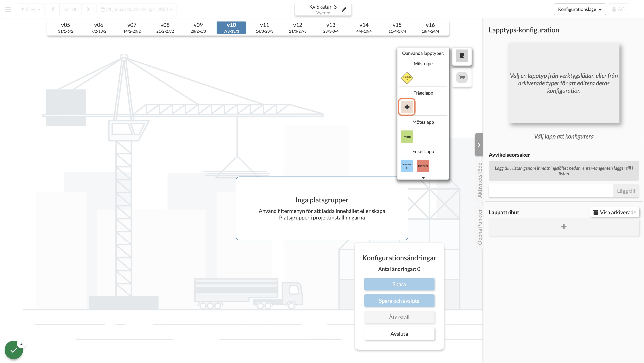Open the green checkmark tasks widget
The width and height of the screenshot is (644, 363).
point(14,350)
